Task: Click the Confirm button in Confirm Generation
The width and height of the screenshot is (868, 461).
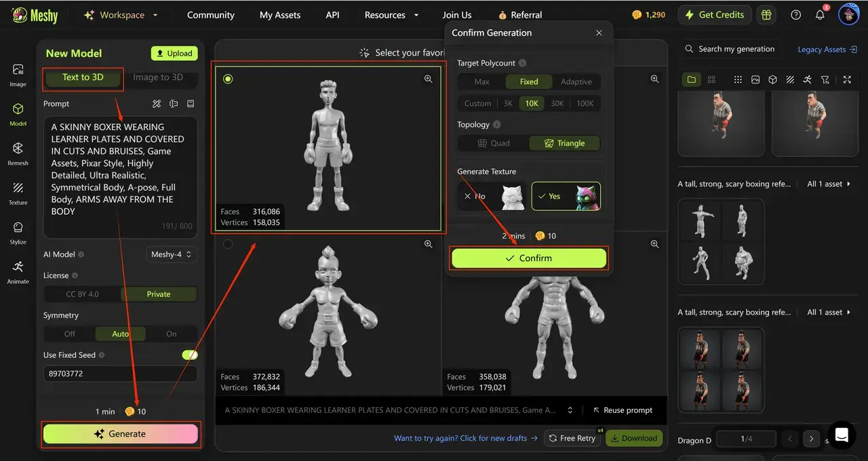Action: click(x=528, y=258)
